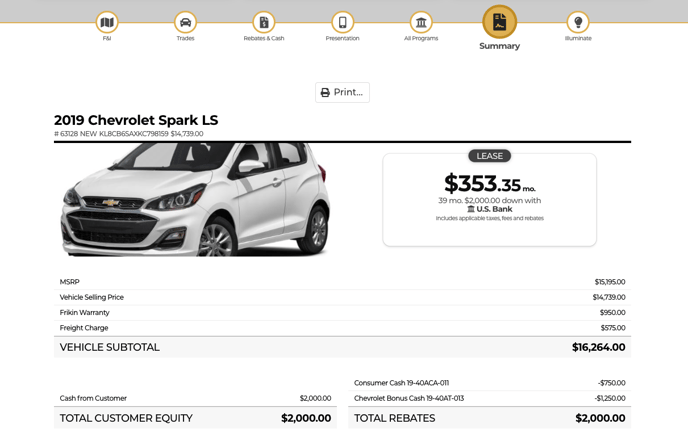Select the selling price $14,739.00 value

(609, 297)
